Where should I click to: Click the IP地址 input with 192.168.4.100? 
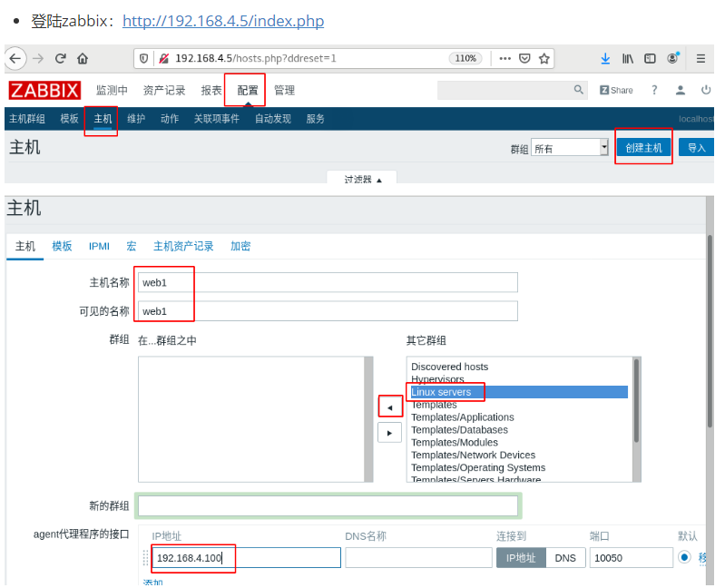[247, 558]
